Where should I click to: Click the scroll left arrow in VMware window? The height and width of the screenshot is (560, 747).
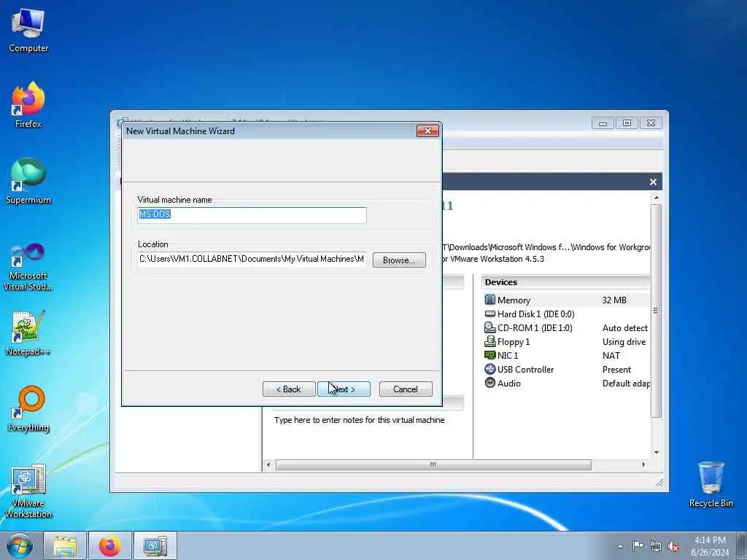coord(268,464)
